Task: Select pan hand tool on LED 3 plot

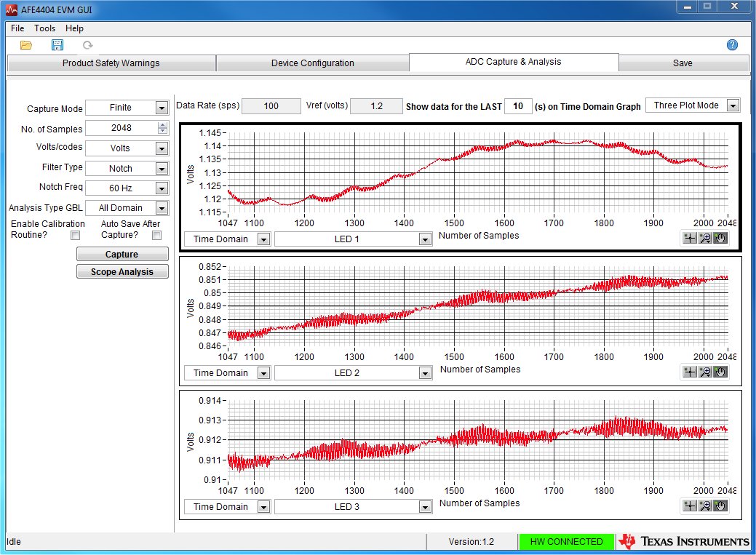Action: point(720,506)
